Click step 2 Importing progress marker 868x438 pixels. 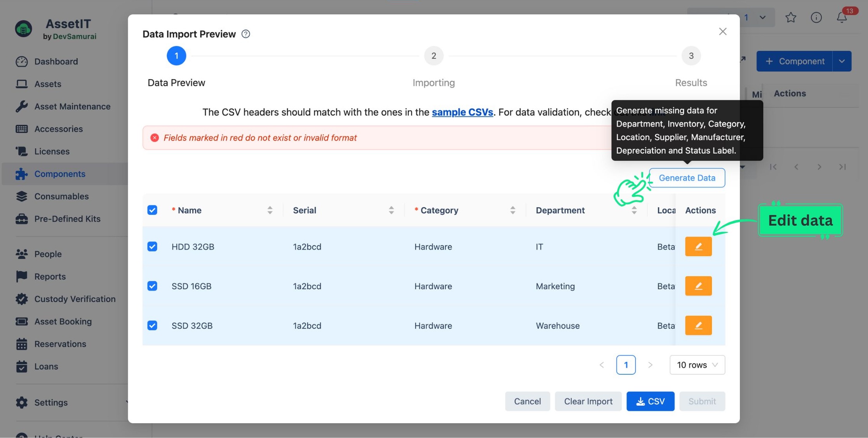pyautogui.click(x=433, y=56)
